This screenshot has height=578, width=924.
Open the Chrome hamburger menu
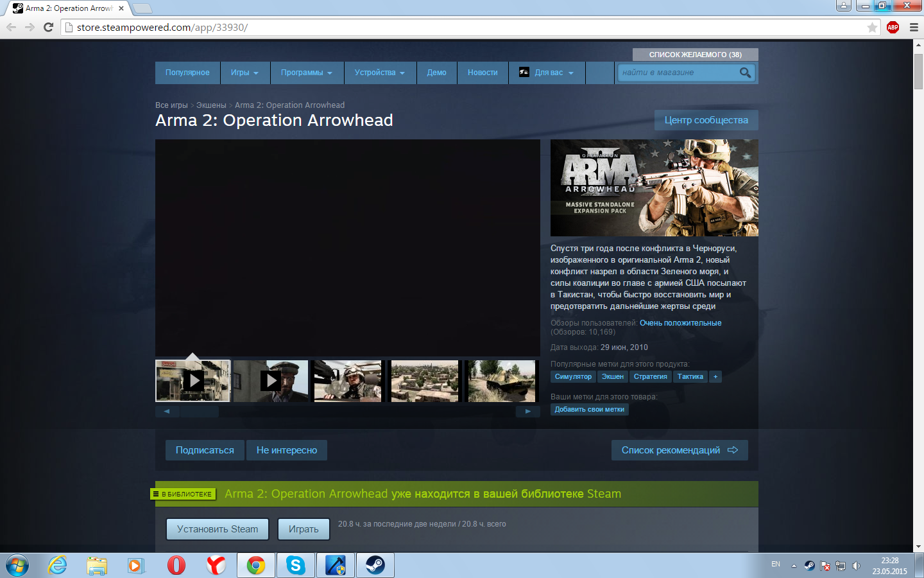point(914,27)
